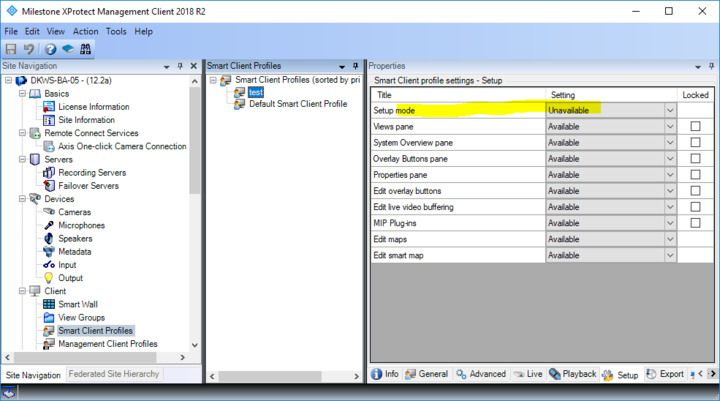Close the Site Navigation panel
This screenshot has height=401, width=720.
point(193,66)
